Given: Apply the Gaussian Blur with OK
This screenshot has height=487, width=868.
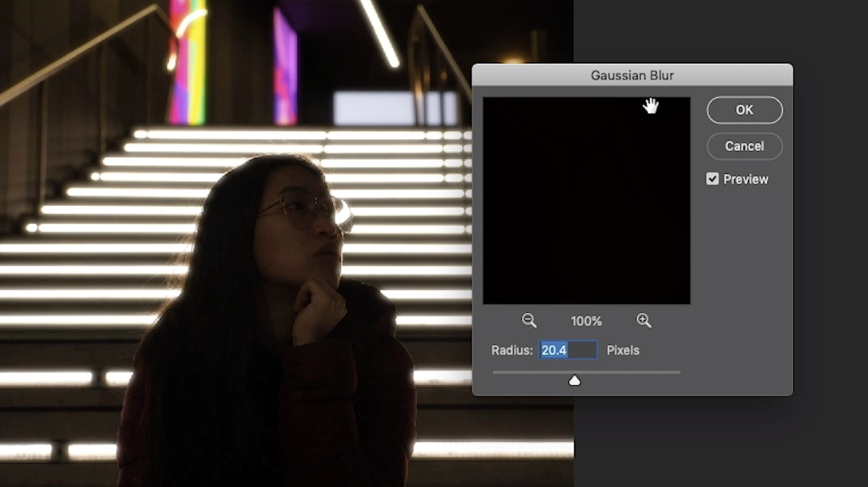Looking at the screenshot, I should (744, 110).
